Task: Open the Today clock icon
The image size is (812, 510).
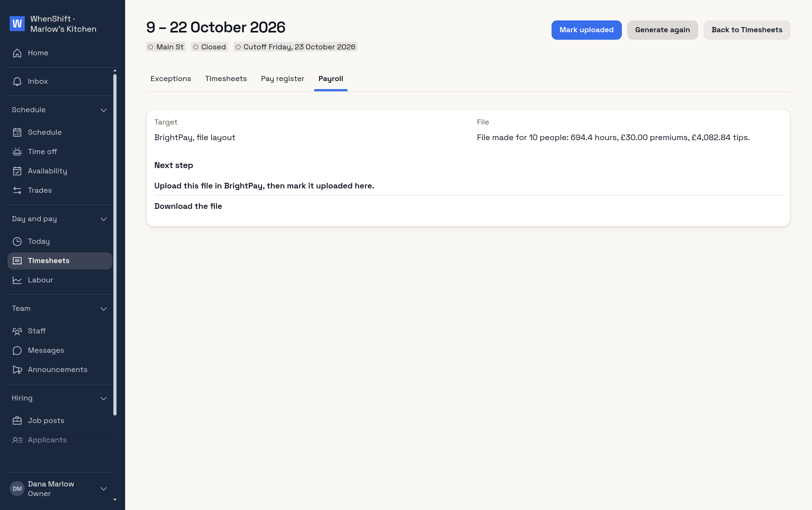Action: click(x=17, y=241)
